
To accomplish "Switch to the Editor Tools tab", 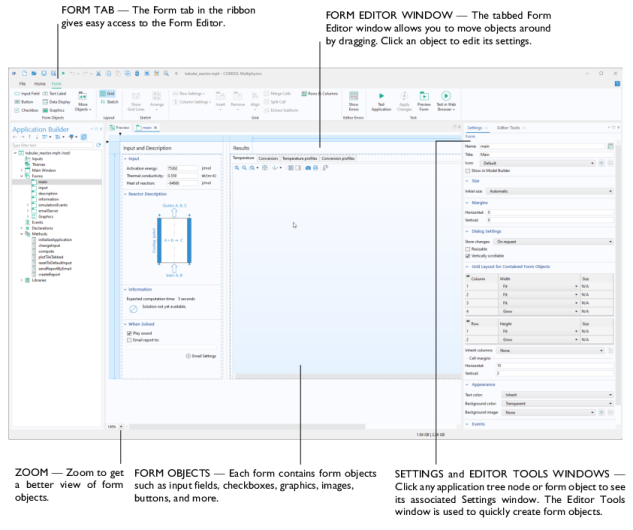I will 508,128.
